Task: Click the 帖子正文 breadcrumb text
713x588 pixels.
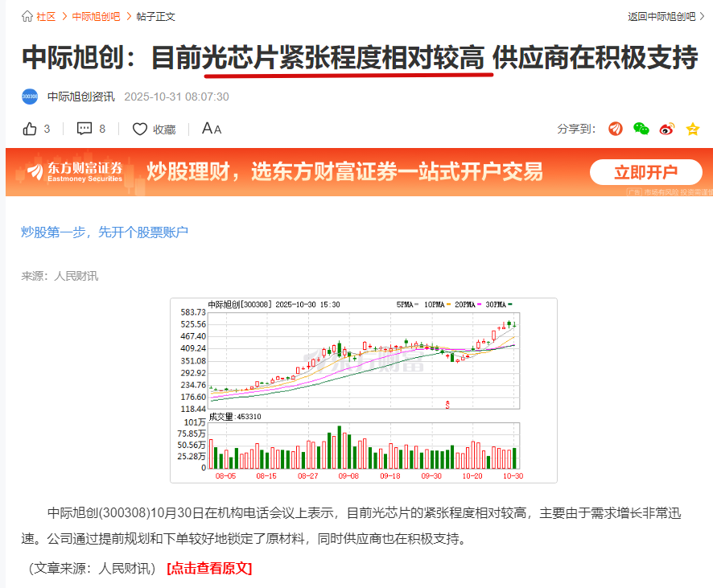Action: click(155, 17)
